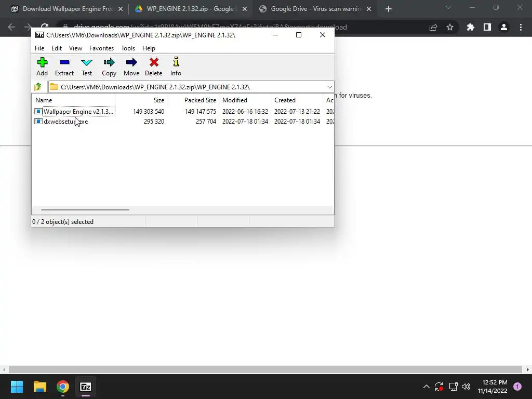Open the Help menu in 7-Zip

[149, 48]
